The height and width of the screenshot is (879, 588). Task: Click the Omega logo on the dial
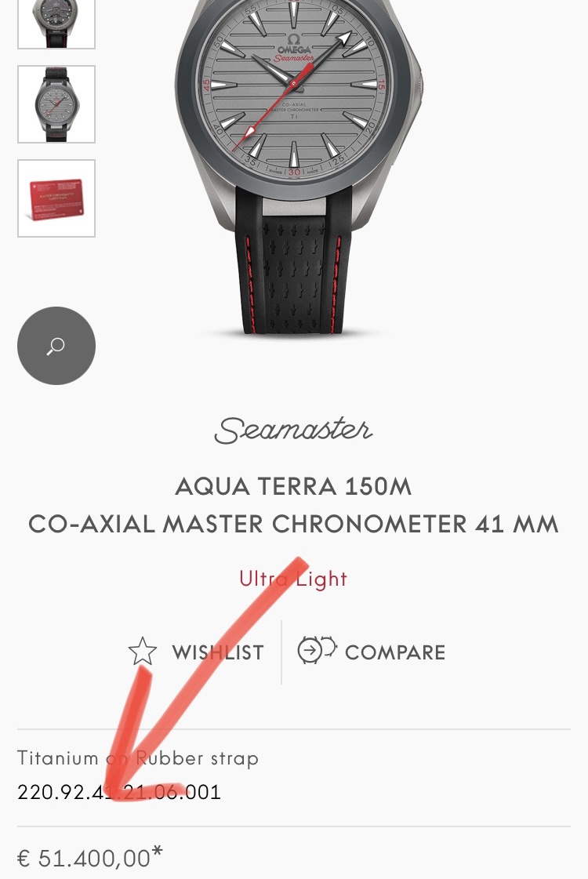click(294, 46)
